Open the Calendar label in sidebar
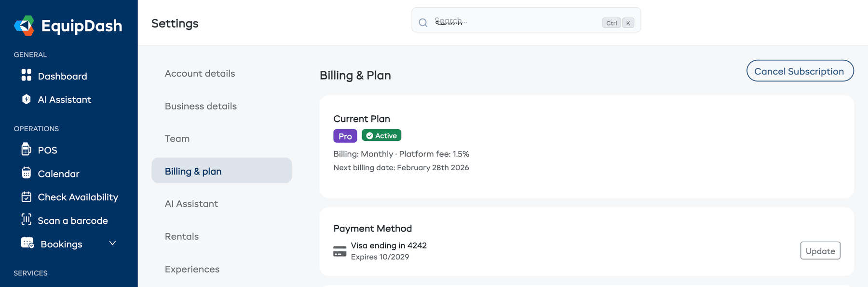The image size is (868, 287). pyautogui.click(x=58, y=174)
